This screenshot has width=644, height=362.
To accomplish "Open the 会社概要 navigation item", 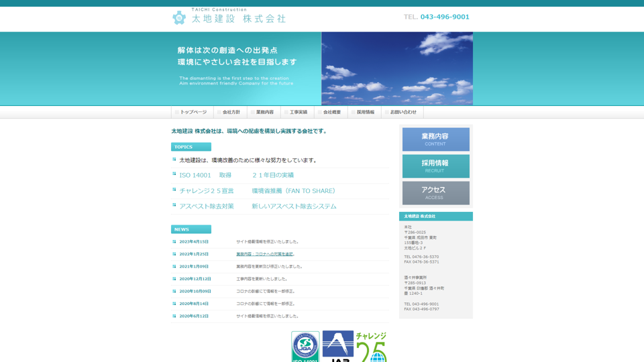I will tap(331, 113).
